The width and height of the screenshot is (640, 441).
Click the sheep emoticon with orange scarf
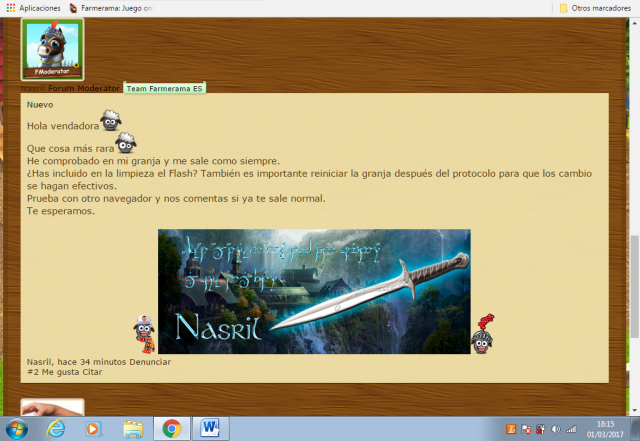145,335
